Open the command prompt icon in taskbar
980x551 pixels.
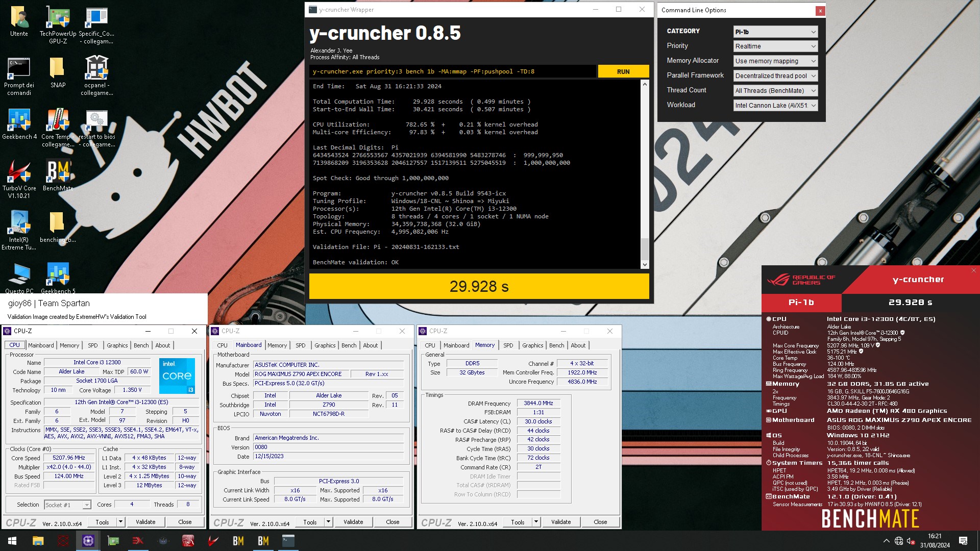click(288, 541)
